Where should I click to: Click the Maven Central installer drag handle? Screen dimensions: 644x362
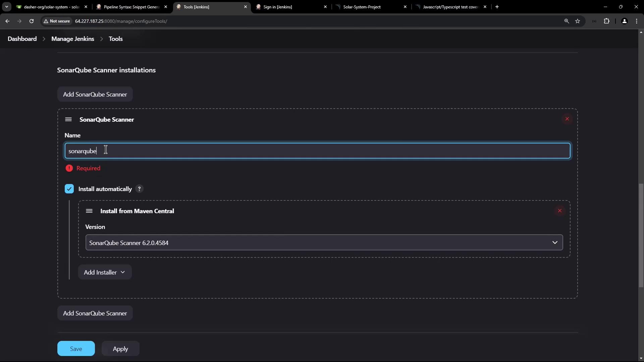(x=89, y=211)
